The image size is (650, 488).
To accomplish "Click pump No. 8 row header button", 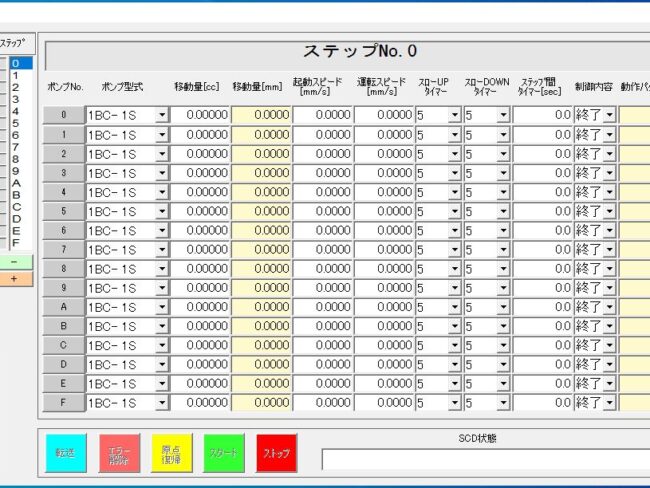I will 64,268.
